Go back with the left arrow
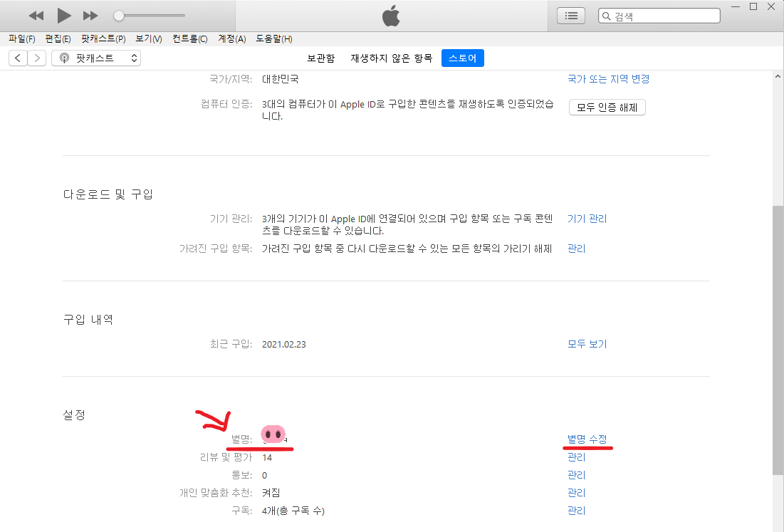 click(x=18, y=58)
